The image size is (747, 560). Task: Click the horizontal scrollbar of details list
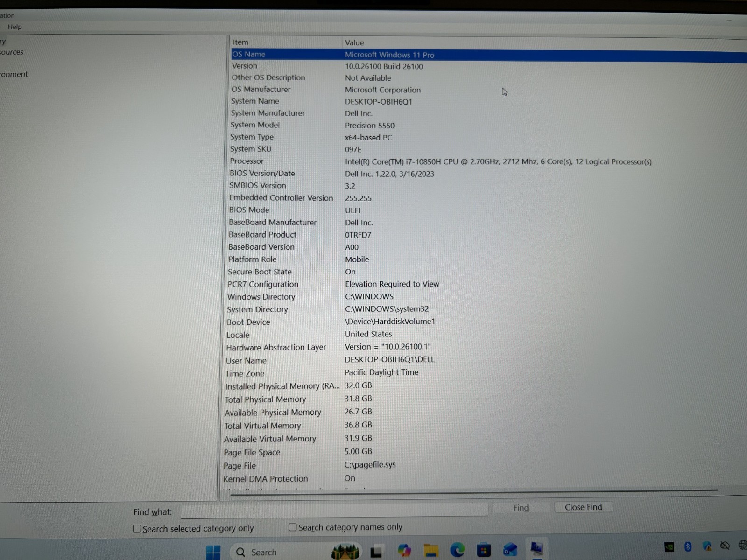pyautogui.click(x=473, y=492)
